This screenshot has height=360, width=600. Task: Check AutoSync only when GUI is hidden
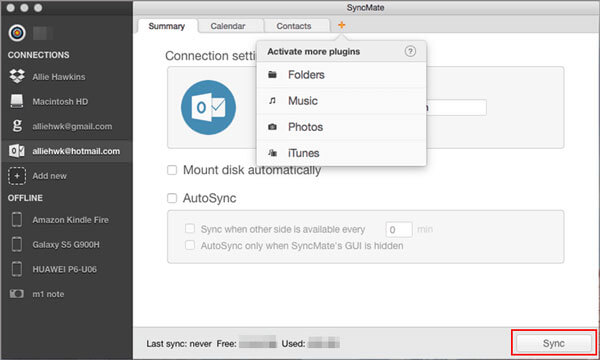coord(190,245)
